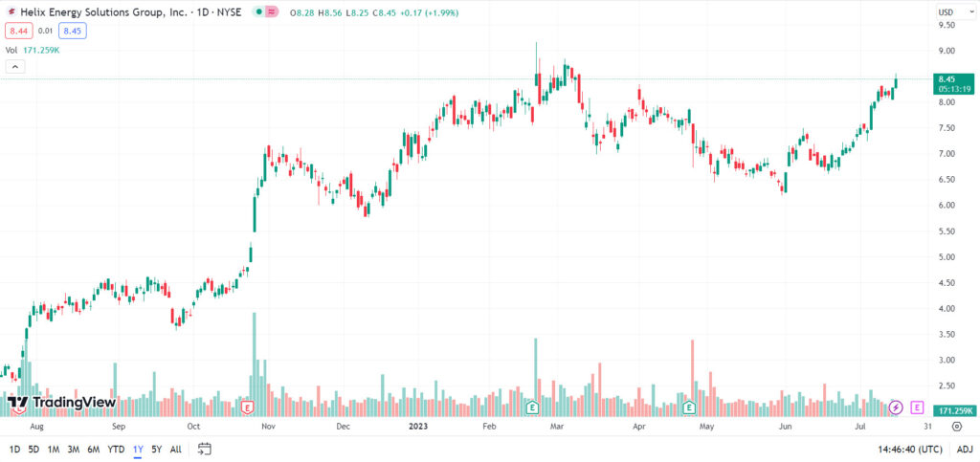
Task: Click the 3.50 price axis label
Action: pyautogui.click(x=947, y=335)
